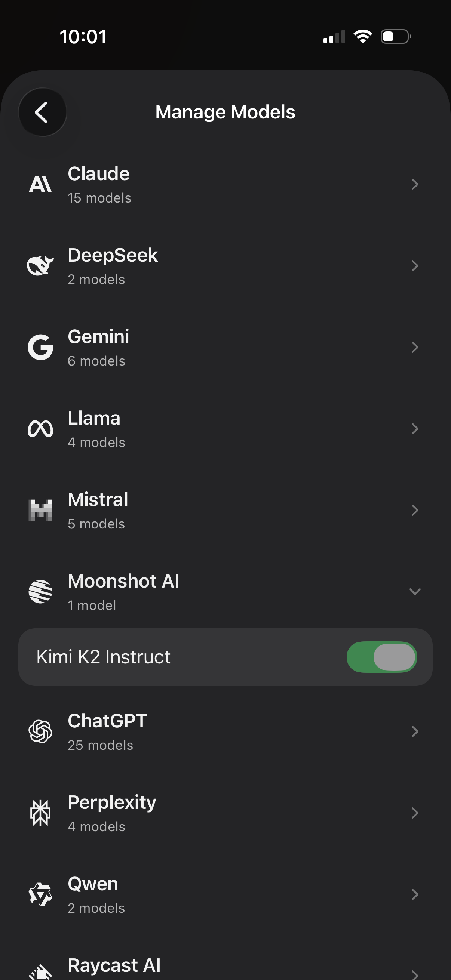Screen dimensions: 451x980
Task: Tap the DeepSeek whale icon
Action: tap(40, 266)
